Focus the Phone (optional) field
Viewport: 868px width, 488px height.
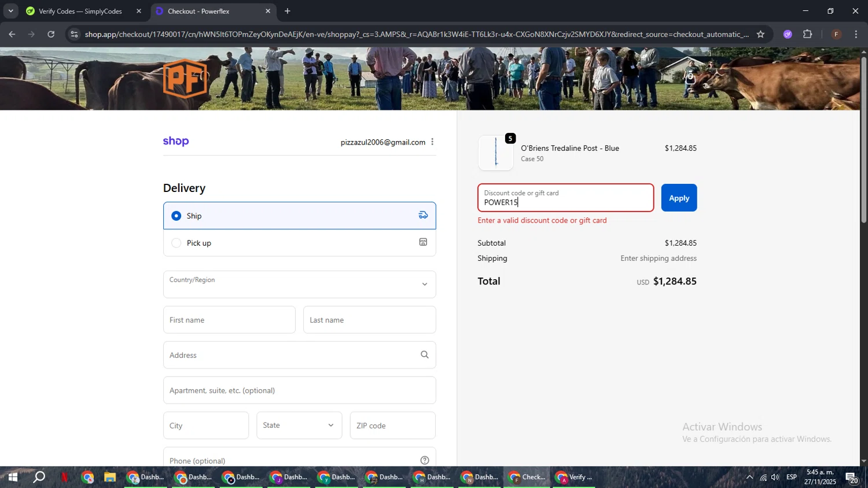pos(299,457)
